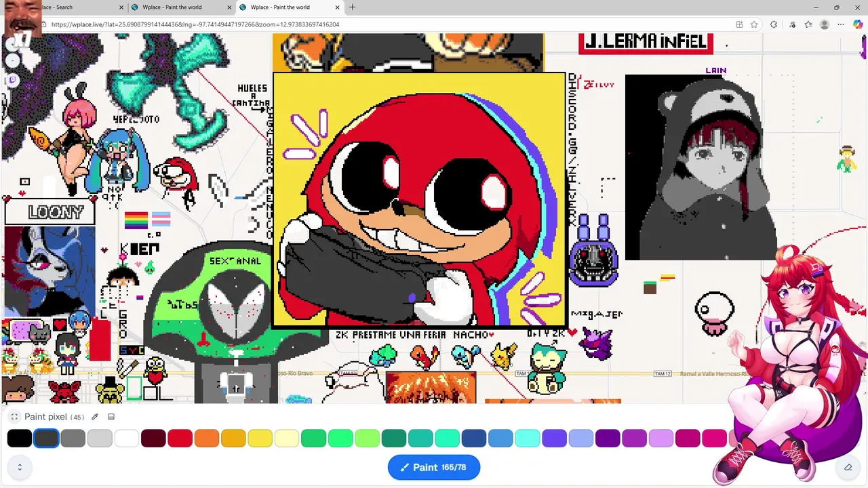
Task: Open a new browser tab
Action: pyautogui.click(x=352, y=7)
